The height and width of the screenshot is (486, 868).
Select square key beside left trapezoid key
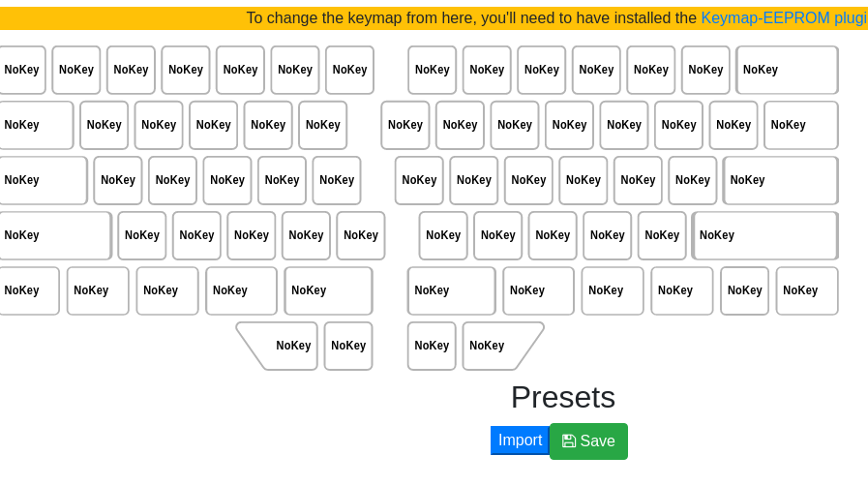click(348, 346)
